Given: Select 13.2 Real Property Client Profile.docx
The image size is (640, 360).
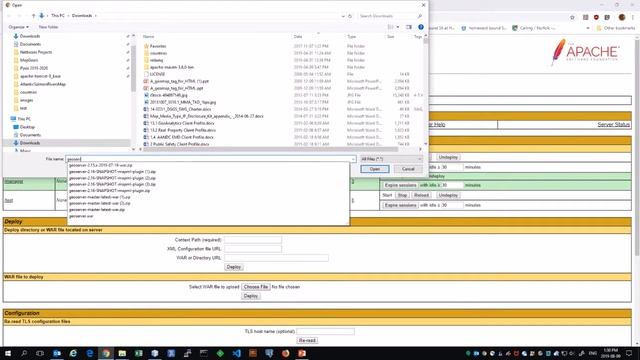Looking at the screenshot, I should coord(183,130).
